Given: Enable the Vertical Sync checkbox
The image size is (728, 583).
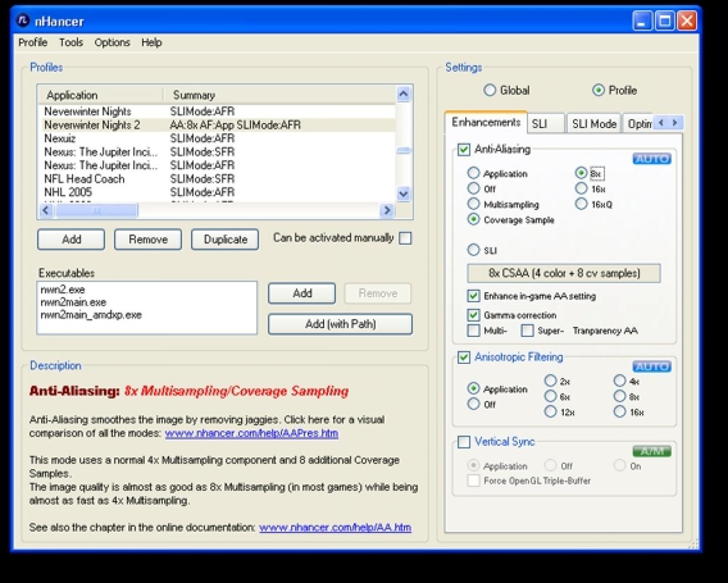Looking at the screenshot, I should 464,442.
